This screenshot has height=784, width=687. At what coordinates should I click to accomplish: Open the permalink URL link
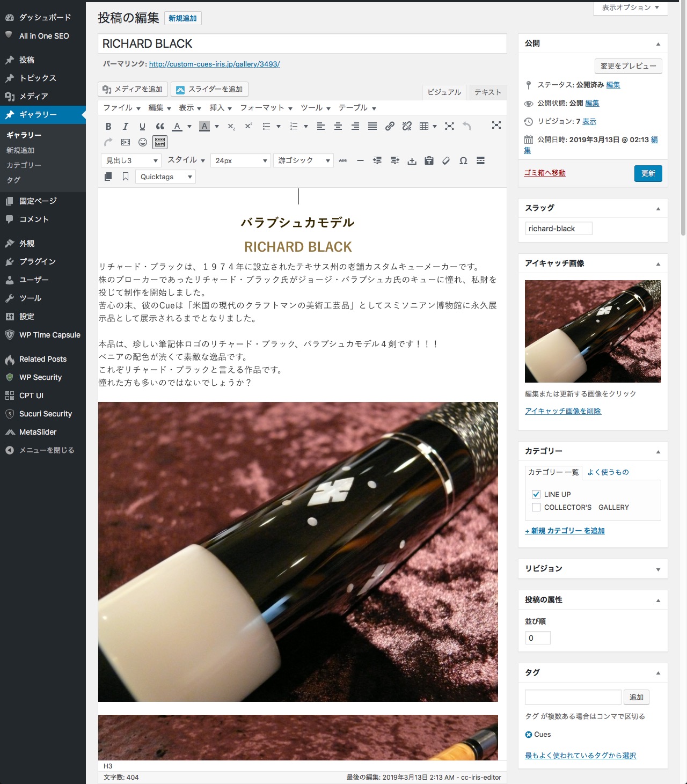[x=215, y=64]
